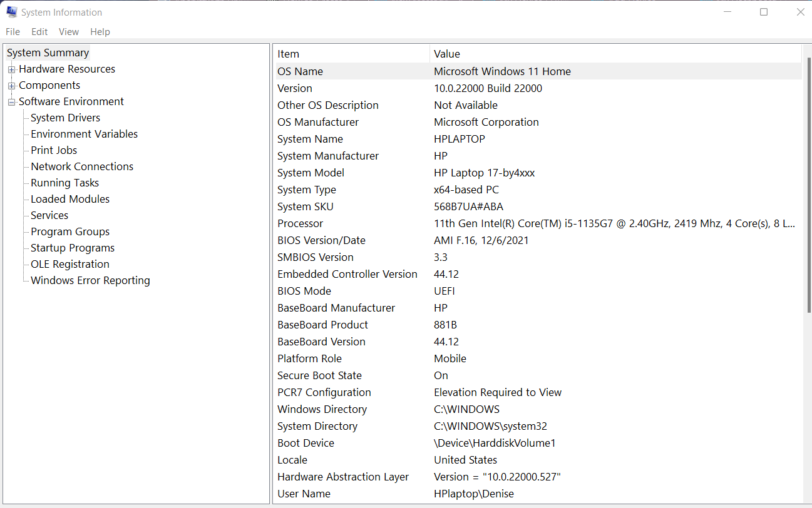Expand the Components node
812x508 pixels.
point(11,86)
